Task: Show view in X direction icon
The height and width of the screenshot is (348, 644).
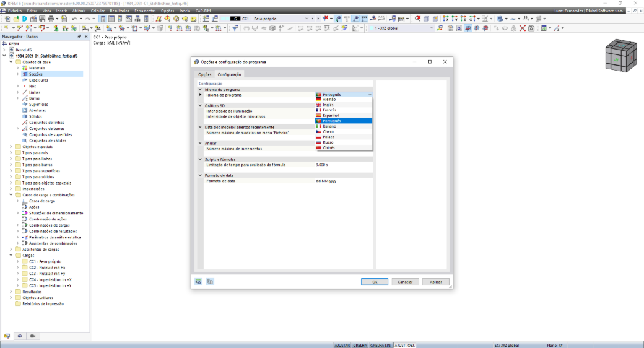Action: click(446, 19)
